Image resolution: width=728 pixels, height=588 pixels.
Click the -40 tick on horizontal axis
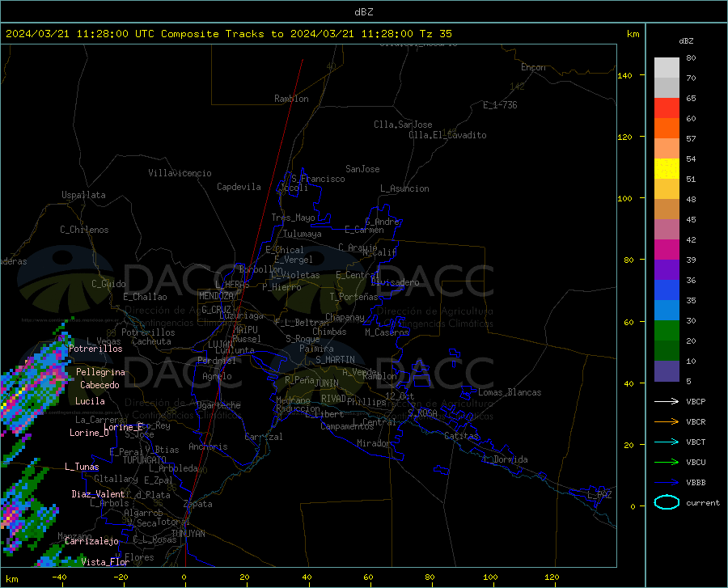tap(59, 577)
